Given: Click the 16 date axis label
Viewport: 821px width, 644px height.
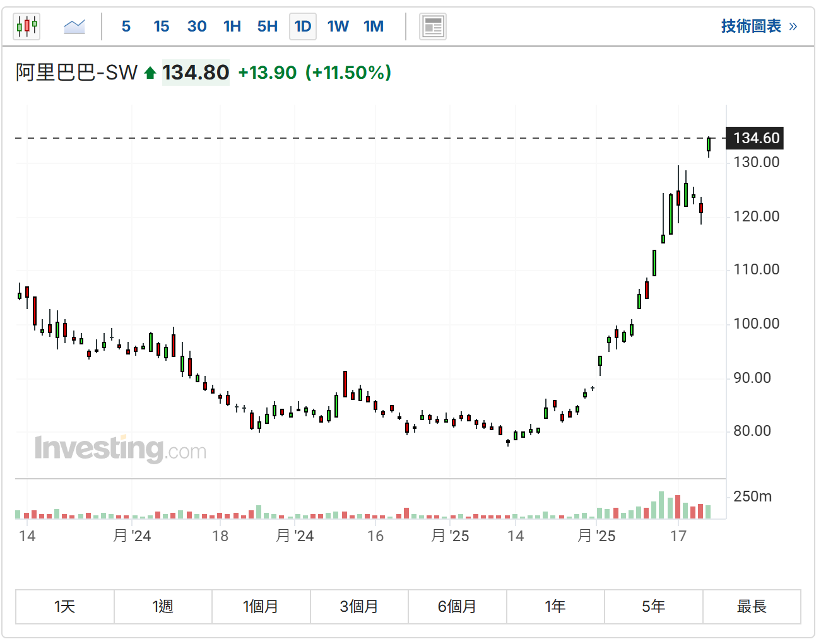Looking at the screenshot, I should (375, 536).
